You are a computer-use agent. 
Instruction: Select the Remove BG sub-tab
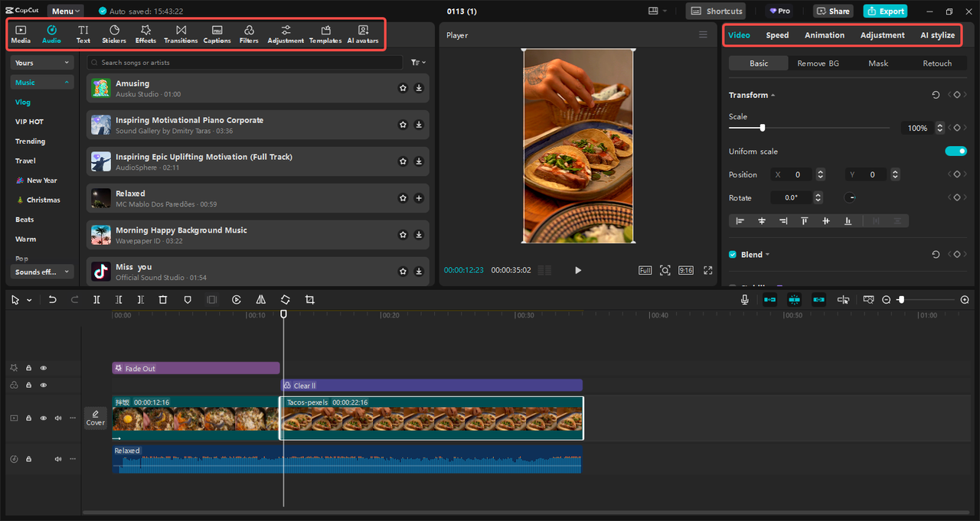pyautogui.click(x=818, y=63)
